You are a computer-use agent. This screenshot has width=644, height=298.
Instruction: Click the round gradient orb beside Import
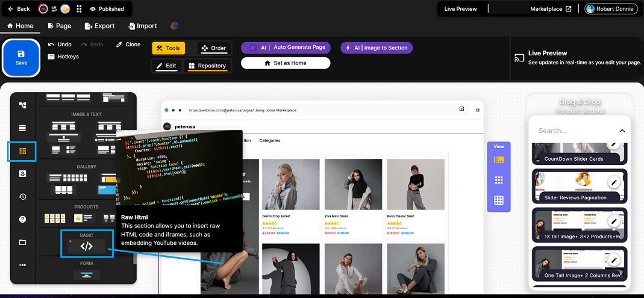pos(175,26)
